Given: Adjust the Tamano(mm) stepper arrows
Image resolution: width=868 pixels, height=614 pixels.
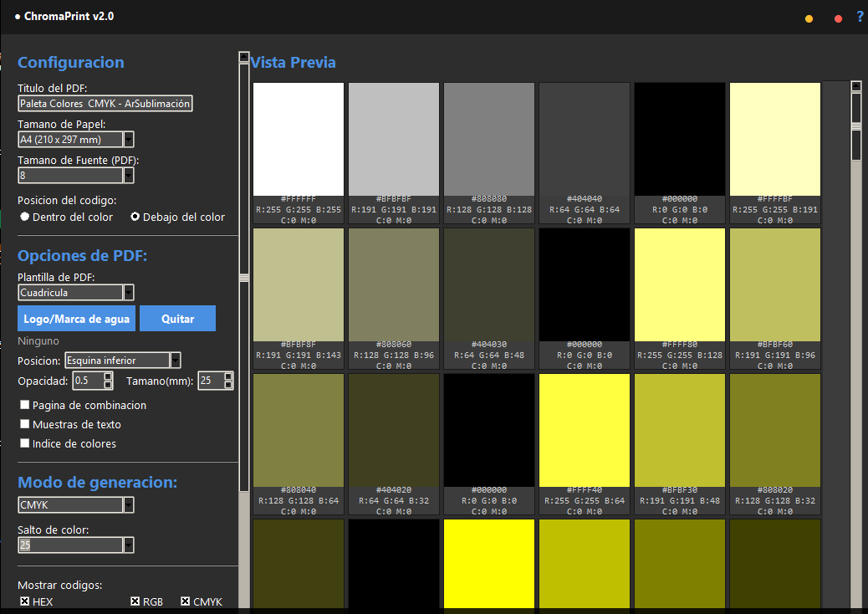Looking at the screenshot, I should coord(228,381).
